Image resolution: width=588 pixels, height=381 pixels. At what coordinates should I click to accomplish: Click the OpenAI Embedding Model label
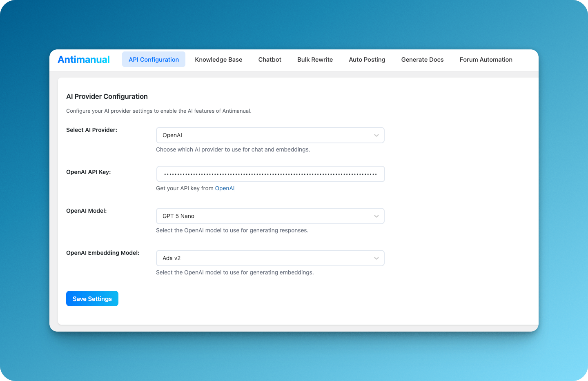(102, 253)
